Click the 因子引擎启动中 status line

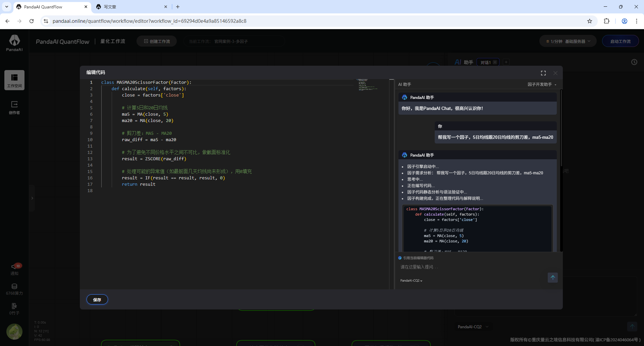coord(423,167)
